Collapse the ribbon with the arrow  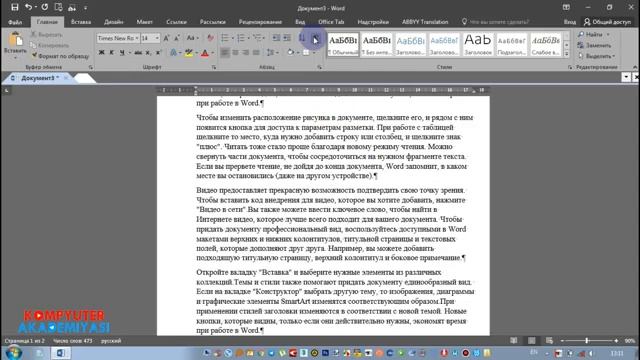635,67
